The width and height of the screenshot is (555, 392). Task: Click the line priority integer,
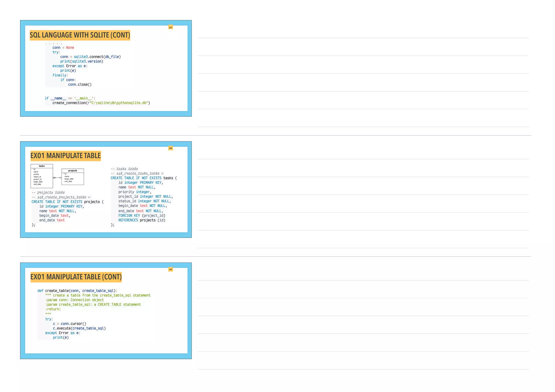click(135, 192)
